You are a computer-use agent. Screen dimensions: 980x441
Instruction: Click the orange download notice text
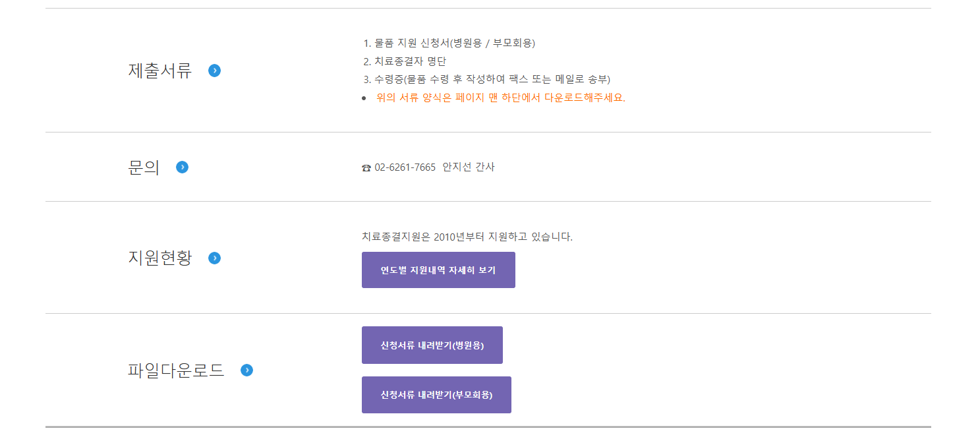[x=500, y=98]
